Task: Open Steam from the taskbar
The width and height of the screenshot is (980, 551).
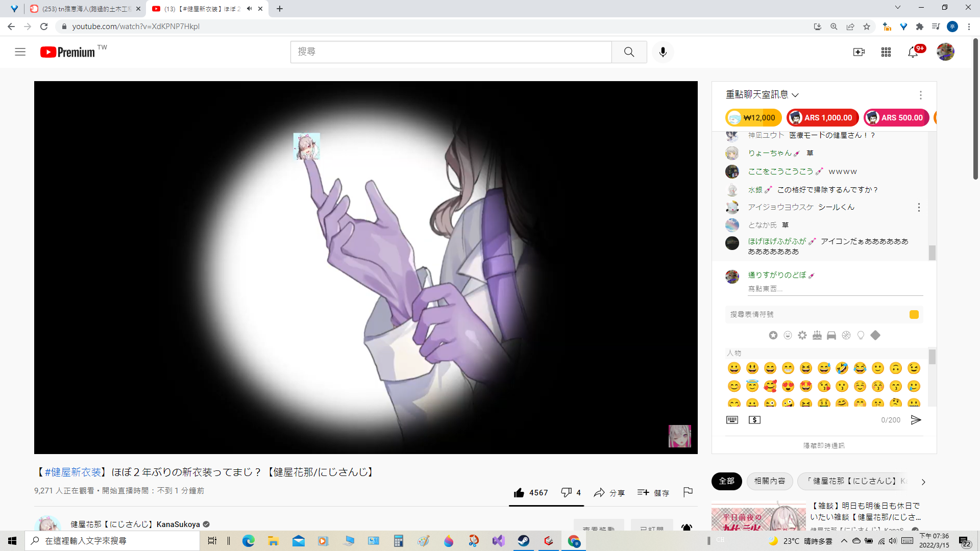Action: pos(524,541)
